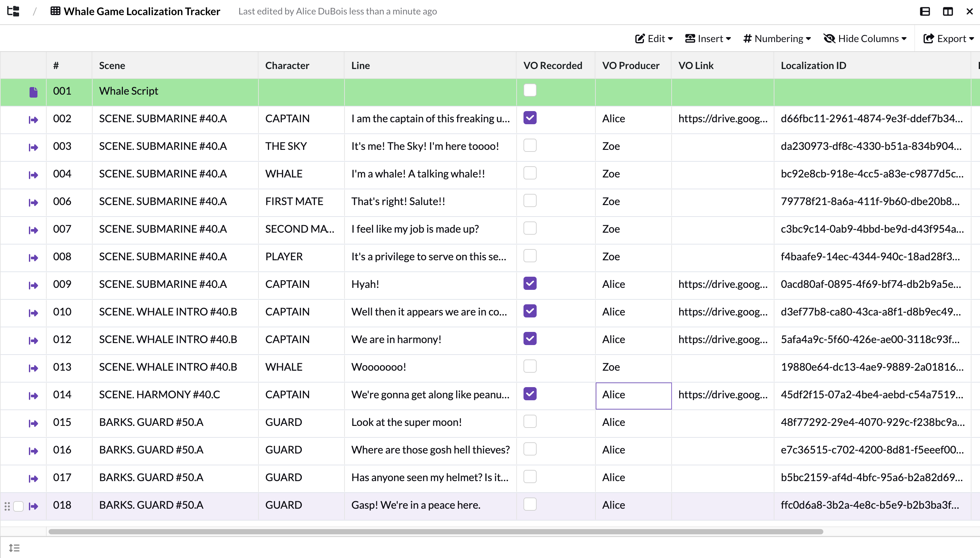Switch to vertical split layout icon

pos(948,12)
